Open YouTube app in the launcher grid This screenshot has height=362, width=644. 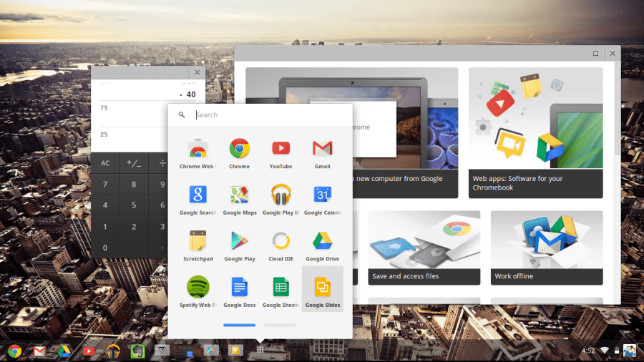pos(281,154)
